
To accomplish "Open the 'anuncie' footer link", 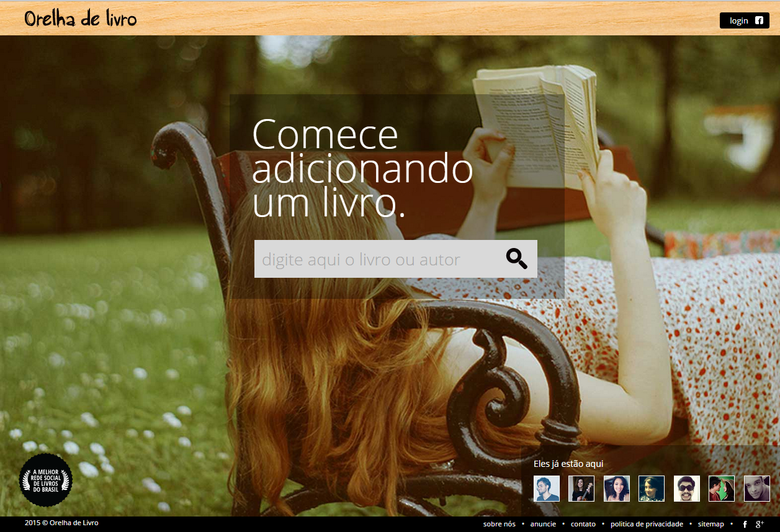I will 543,525.
